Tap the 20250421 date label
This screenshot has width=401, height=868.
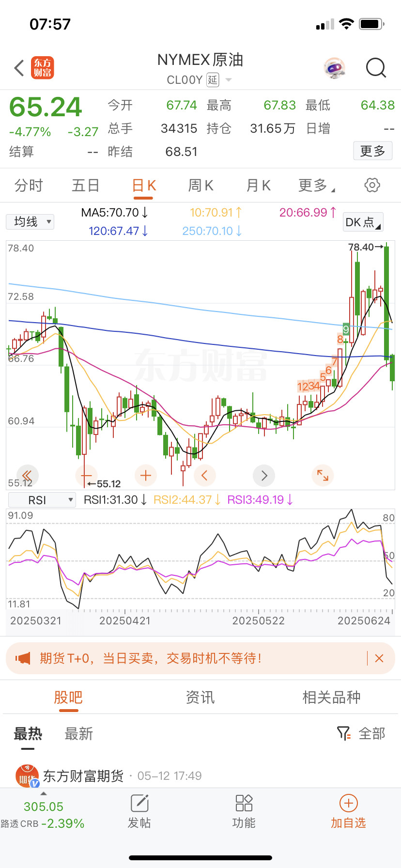point(125,621)
